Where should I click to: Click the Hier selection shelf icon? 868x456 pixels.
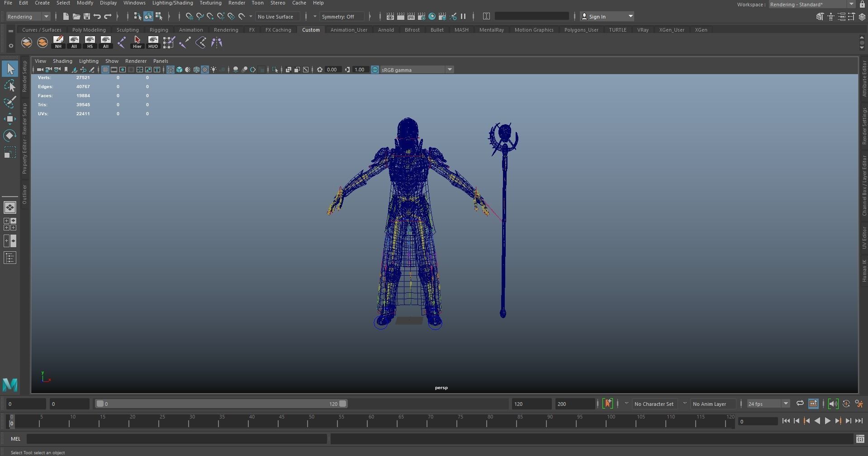point(137,42)
